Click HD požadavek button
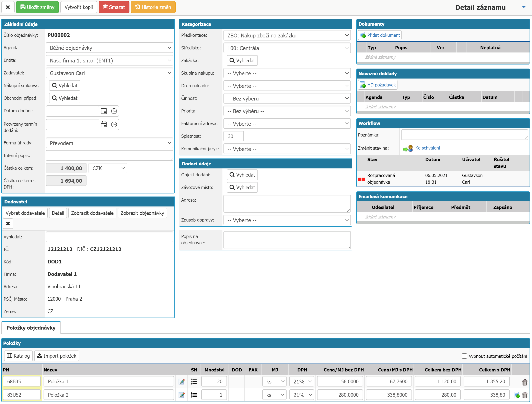 [x=378, y=85]
